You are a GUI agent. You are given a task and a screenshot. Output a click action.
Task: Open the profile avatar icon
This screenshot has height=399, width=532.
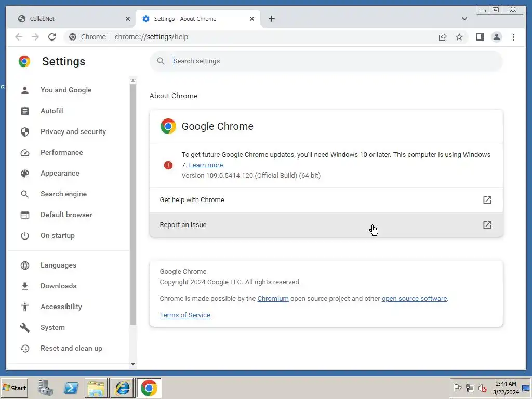click(496, 37)
